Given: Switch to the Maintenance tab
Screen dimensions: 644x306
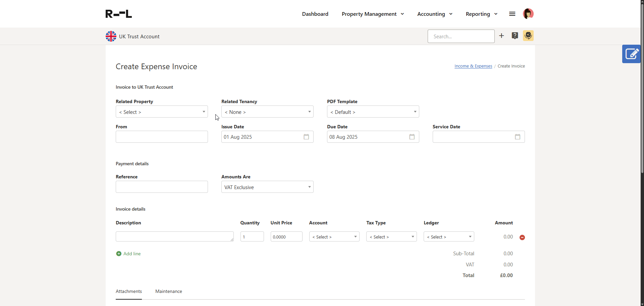Looking at the screenshot, I should tap(169, 292).
